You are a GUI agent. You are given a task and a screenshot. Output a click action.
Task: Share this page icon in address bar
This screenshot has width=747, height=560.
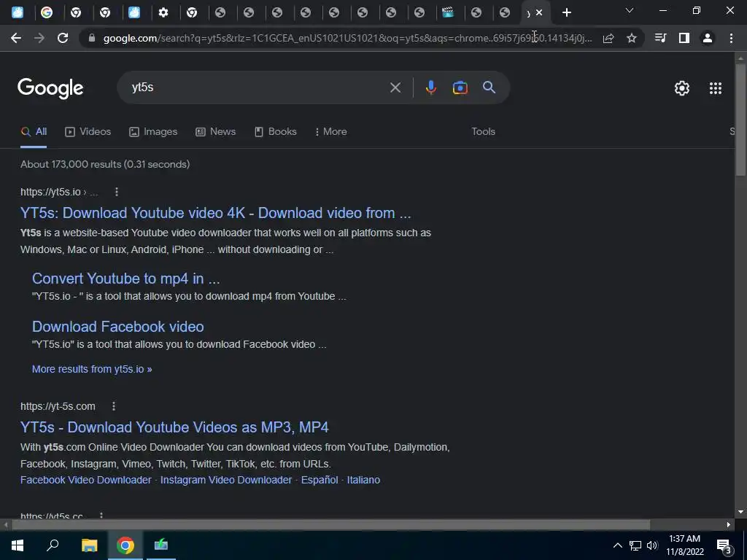[608, 38]
